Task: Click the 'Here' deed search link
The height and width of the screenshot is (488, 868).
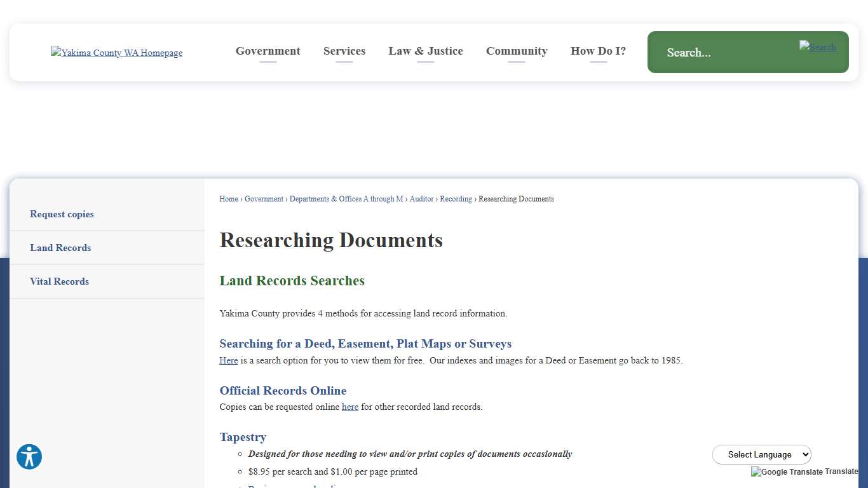Action: point(228,360)
